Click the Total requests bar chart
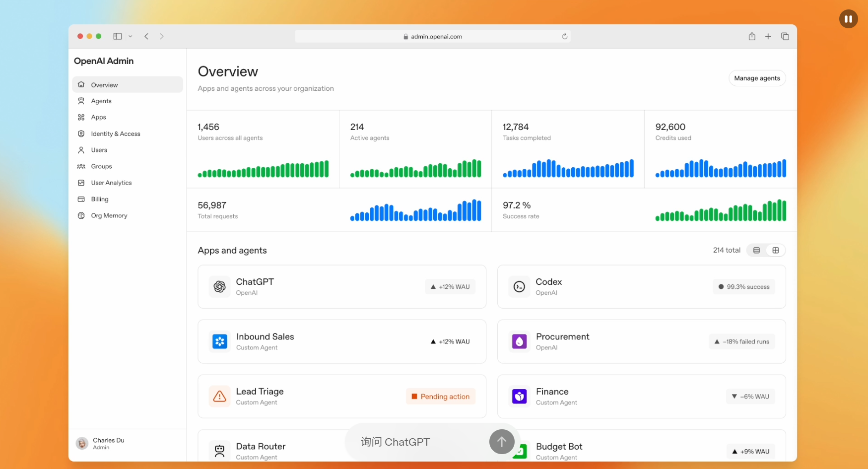 415,210
